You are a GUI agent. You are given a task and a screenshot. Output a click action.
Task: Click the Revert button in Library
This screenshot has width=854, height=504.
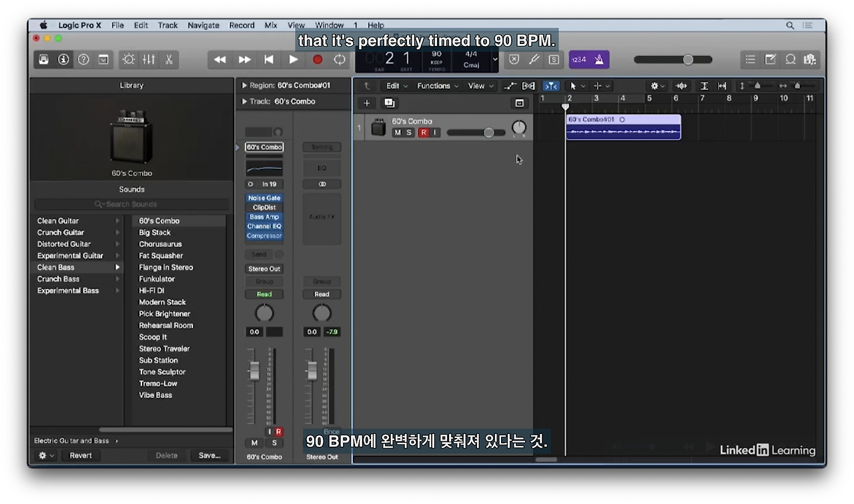(x=81, y=455)
